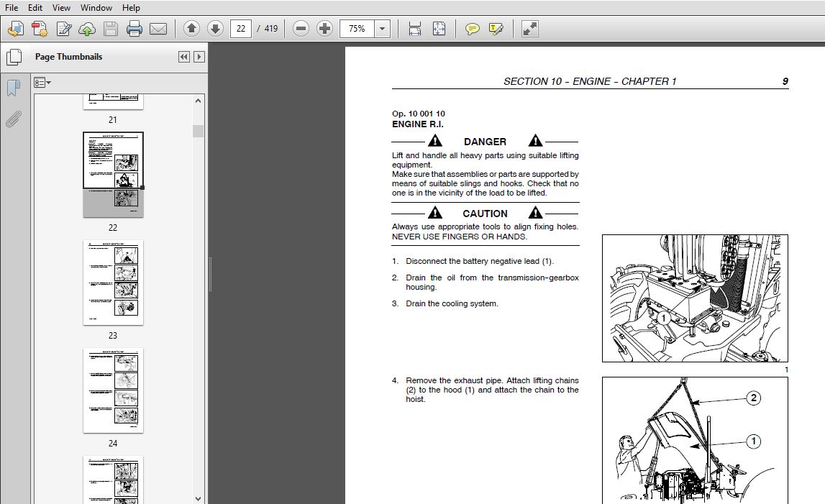The width and height of the screenshot is (825, 504).
Task: Print the document with the printer icon
Action: (135, 29)
